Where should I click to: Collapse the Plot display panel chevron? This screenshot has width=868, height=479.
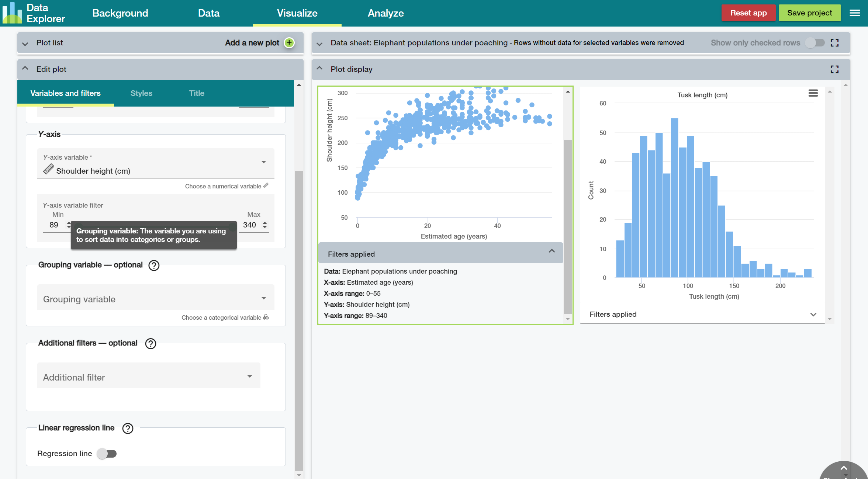click(x=319, y=69)
